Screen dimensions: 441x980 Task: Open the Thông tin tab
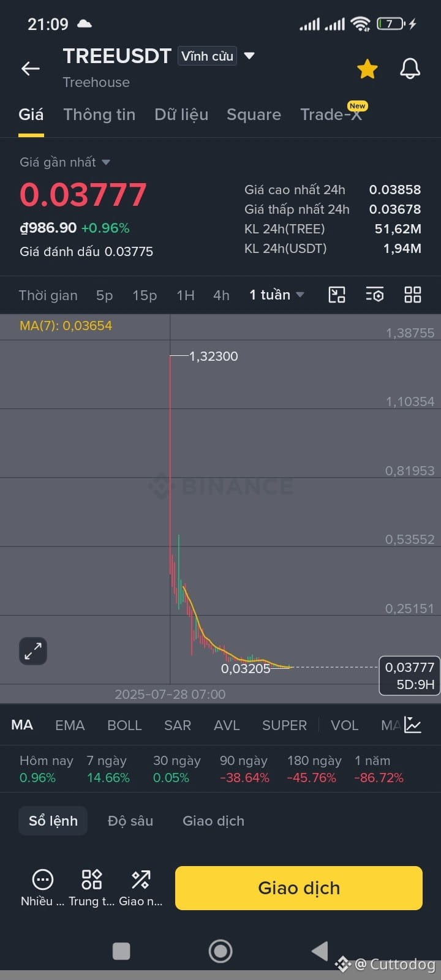[x=99, y=115]
